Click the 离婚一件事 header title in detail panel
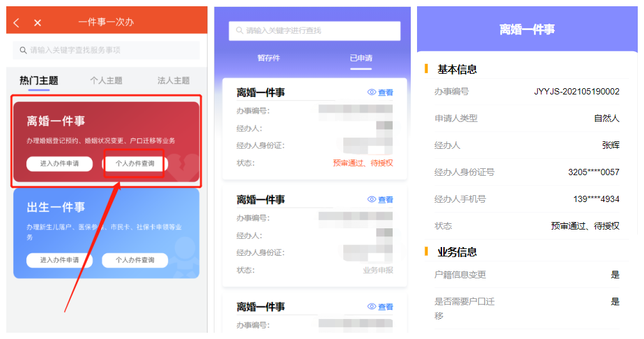 (x=527, y=29)
